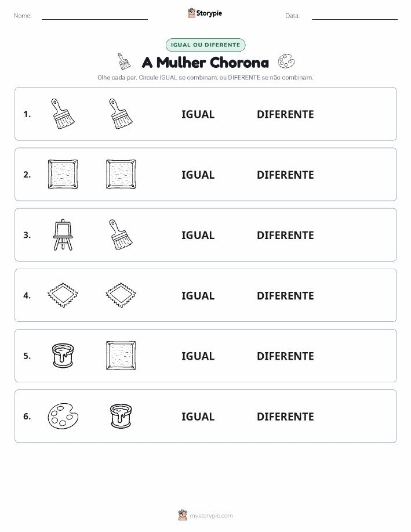Select DIFERENTE for row 6

coord(285,417)
